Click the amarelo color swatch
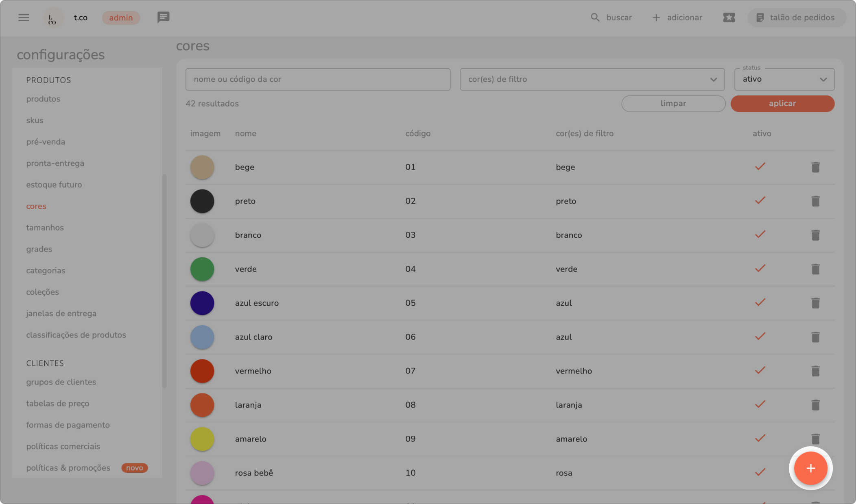Screen dimensions: 856x504 [x=202, y=439]
